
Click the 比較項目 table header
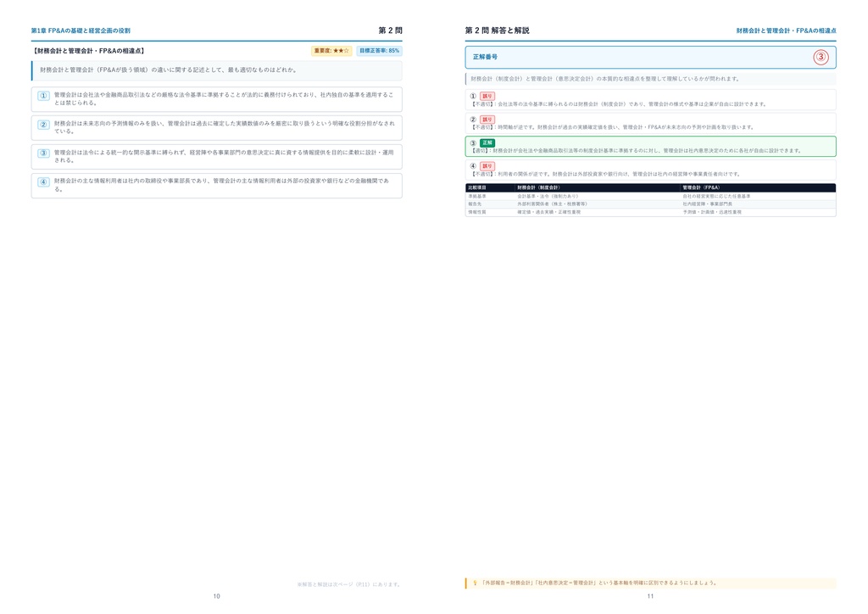(x=477, y=187)
